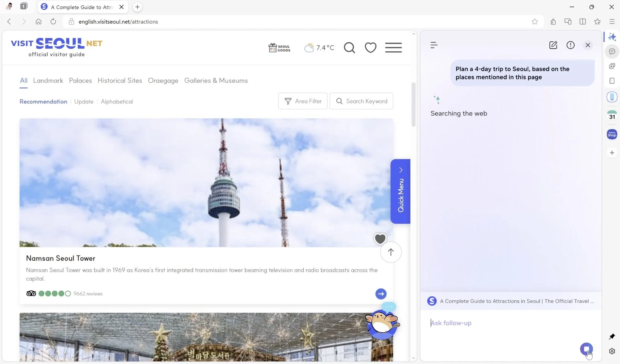This screenshot has height=364, width=620.
Task: Launch Galaxy Shop from the sidebar
Action: [612, 134]
